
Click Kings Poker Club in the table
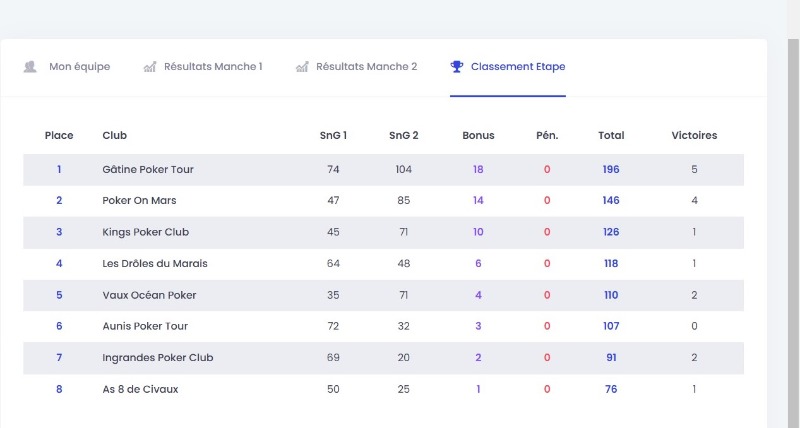click(x=145, y=232)
